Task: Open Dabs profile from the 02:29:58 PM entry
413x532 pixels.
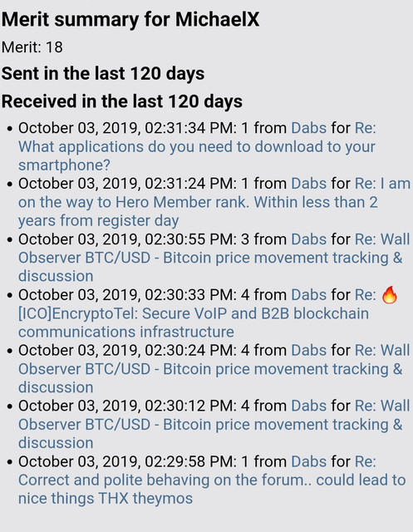Action: (x=309, y=461)
